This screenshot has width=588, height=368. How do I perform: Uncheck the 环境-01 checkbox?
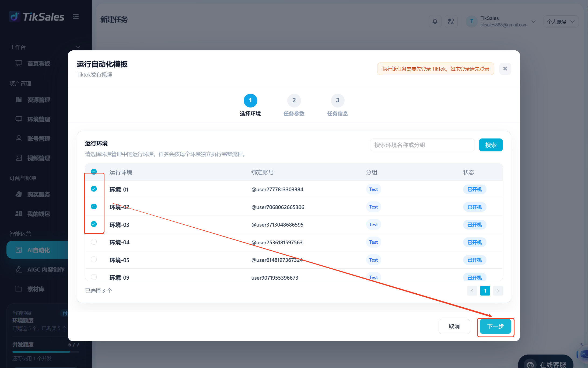click(94, 189)
